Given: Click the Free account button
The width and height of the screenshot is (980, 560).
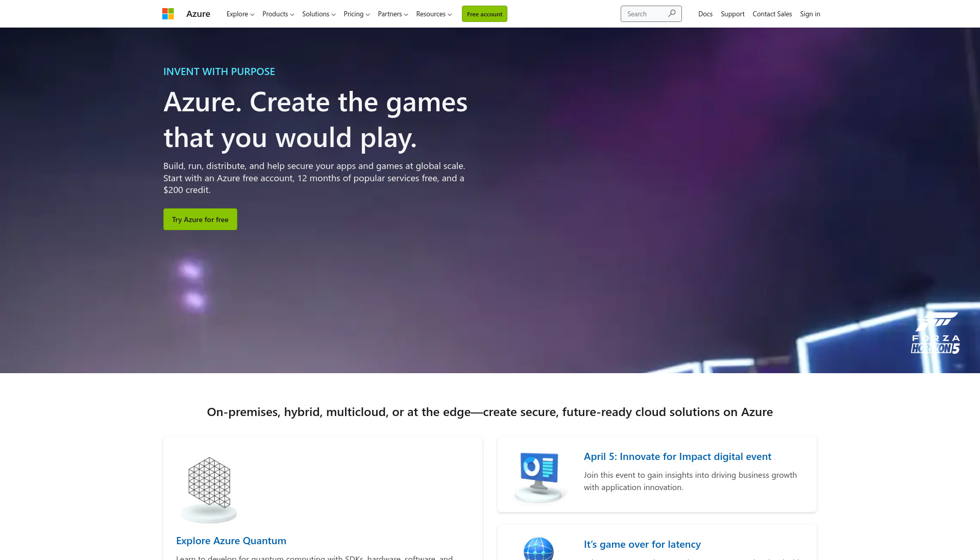Looking at the screenshot, I should point(484,14).
